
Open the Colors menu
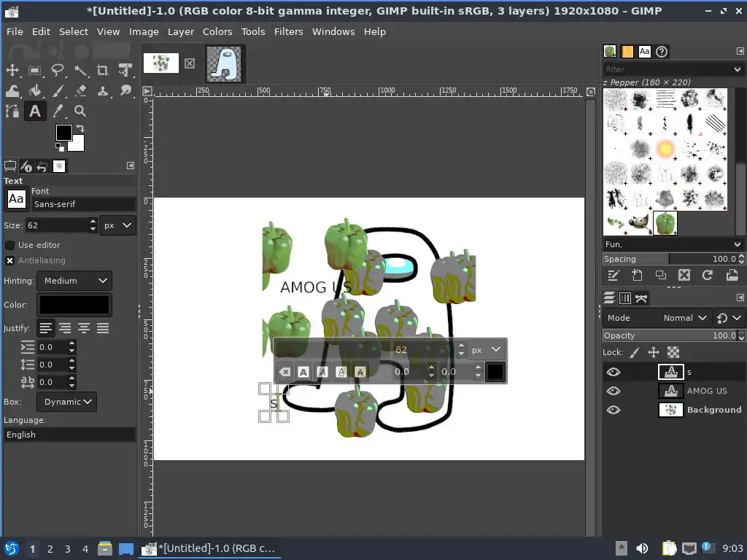coord(217,31)
